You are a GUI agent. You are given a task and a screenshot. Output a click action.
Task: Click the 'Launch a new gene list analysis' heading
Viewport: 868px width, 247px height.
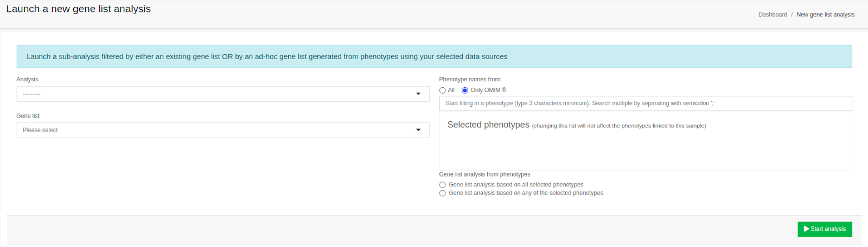[79, 9]
